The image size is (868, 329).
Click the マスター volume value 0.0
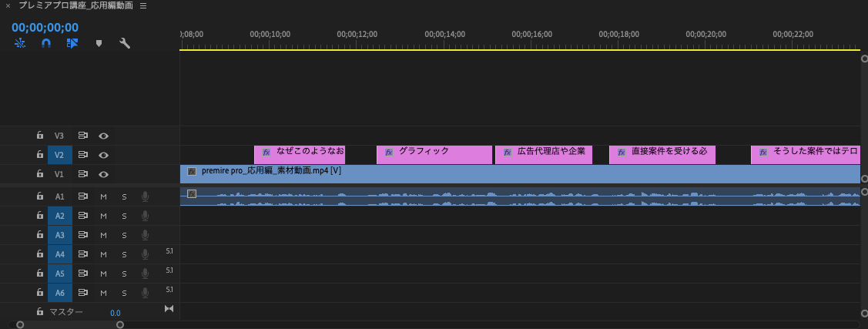click(116, 313)
